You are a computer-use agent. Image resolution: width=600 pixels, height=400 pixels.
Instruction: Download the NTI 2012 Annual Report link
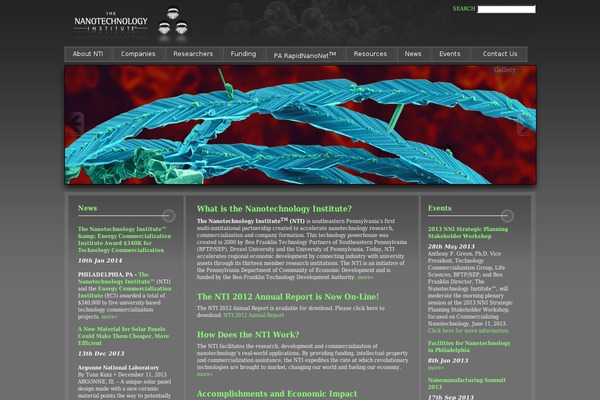pyautogui.click(x=254, y=315)
